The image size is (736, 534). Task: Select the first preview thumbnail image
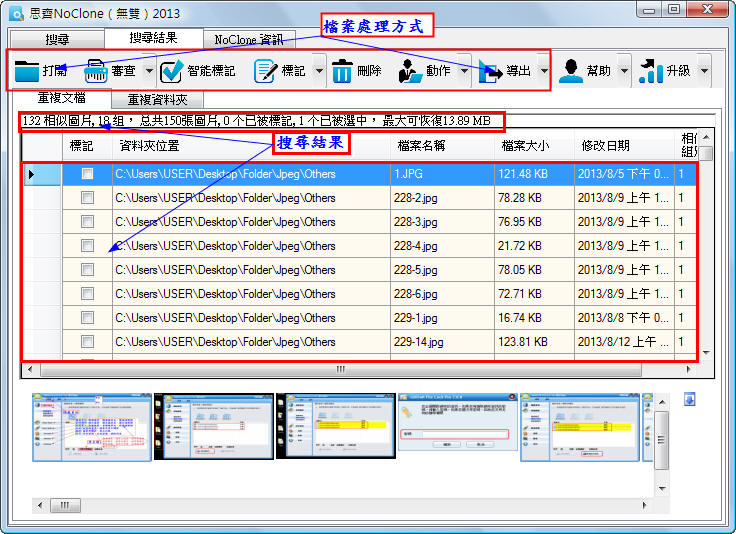pyautogui.click(x=91, y=426)
